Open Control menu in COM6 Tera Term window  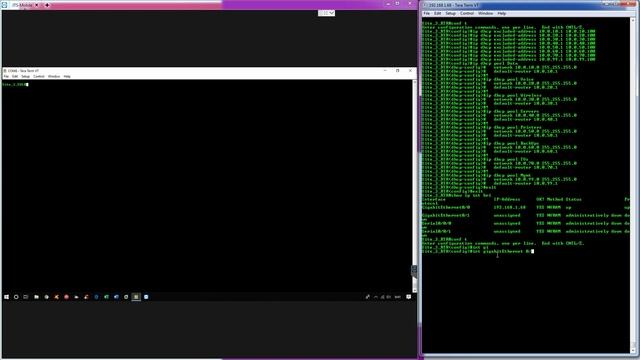39,76
